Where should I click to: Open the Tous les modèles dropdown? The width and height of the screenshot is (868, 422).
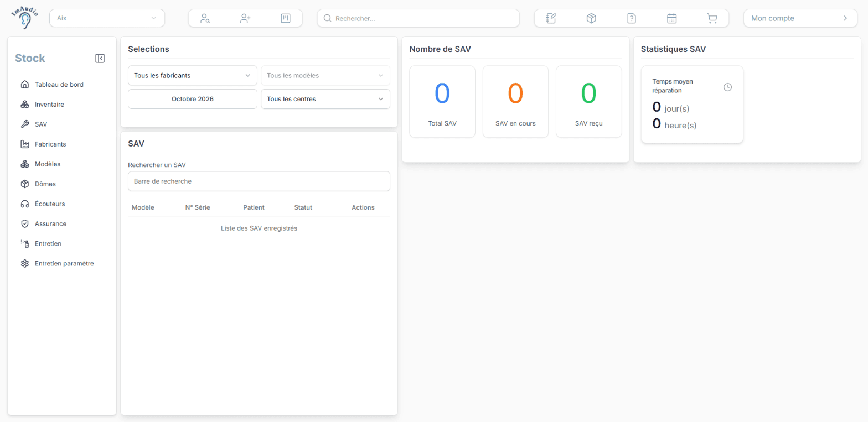point(325,76)
